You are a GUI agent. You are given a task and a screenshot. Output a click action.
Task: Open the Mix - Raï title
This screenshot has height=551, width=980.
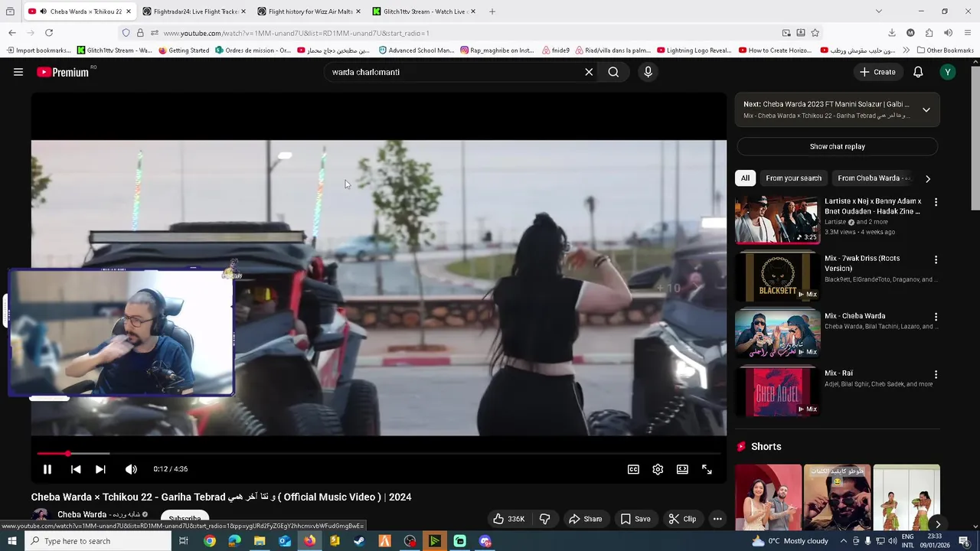tap(838, 373)
